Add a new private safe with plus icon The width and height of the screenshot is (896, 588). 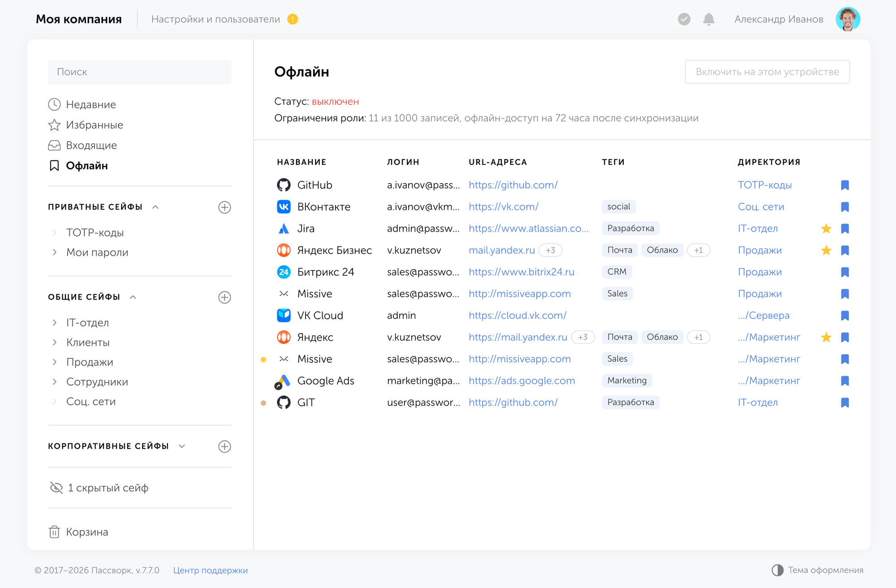224,207
